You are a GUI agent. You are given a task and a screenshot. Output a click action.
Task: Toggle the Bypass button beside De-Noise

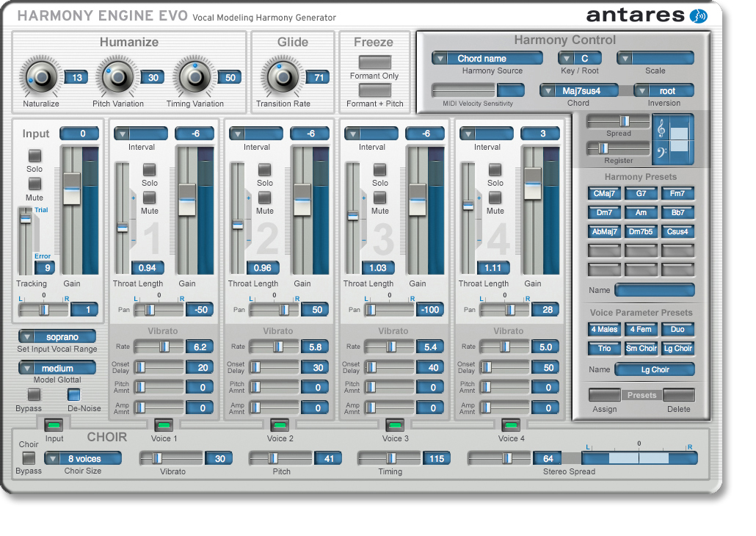[34, 394]
